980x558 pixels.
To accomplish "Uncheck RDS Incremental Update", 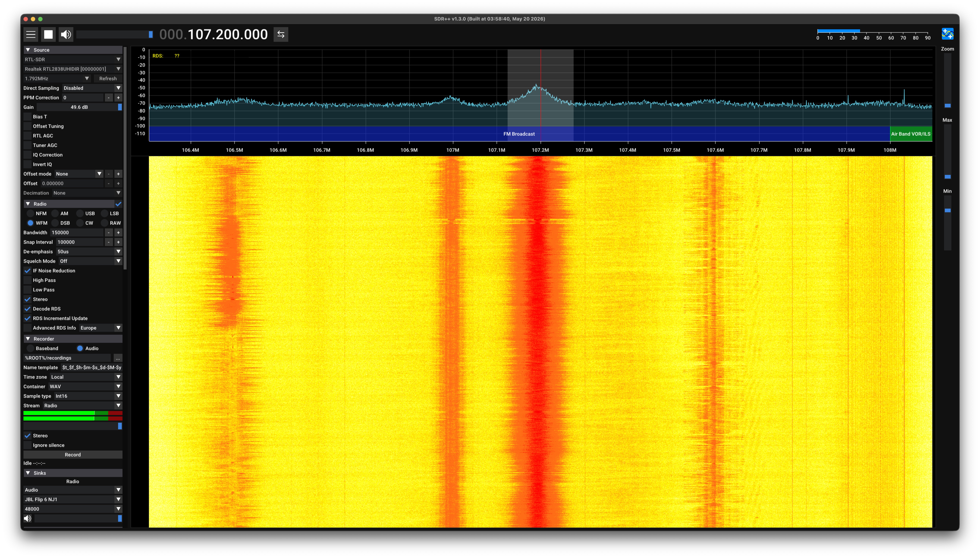I will tap(27, 318).
